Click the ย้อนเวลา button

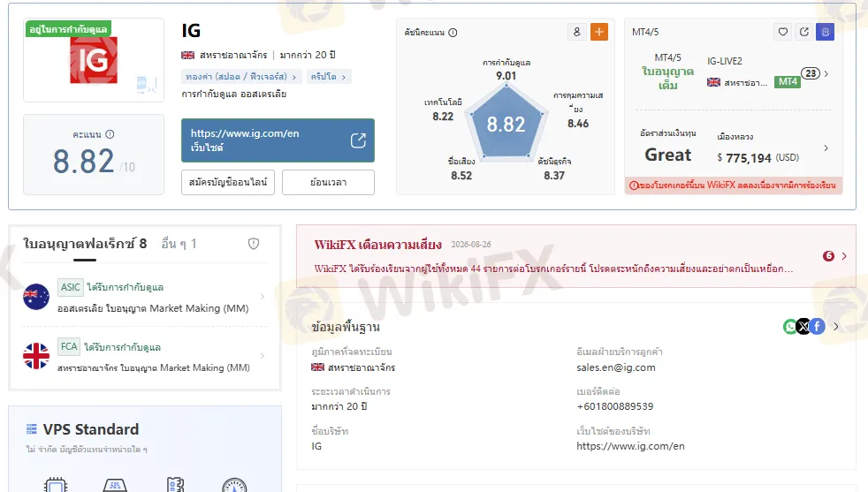click(328, 182)
